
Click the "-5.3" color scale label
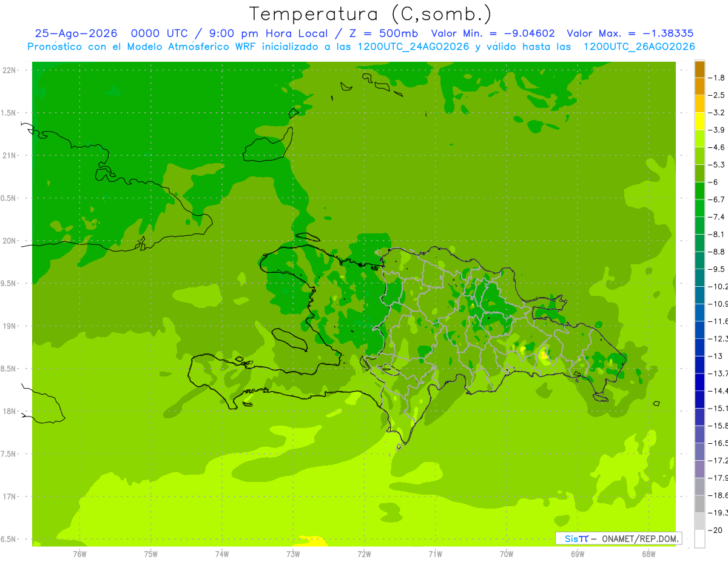pyautogui.click(x=716, y=164)
